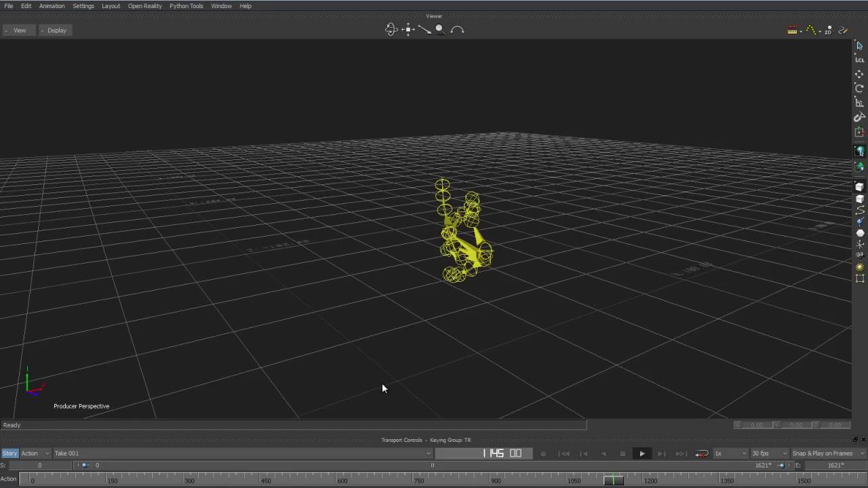Screen dimensions: 868x488
Task: Open the Animation menu
Action: 52,6
